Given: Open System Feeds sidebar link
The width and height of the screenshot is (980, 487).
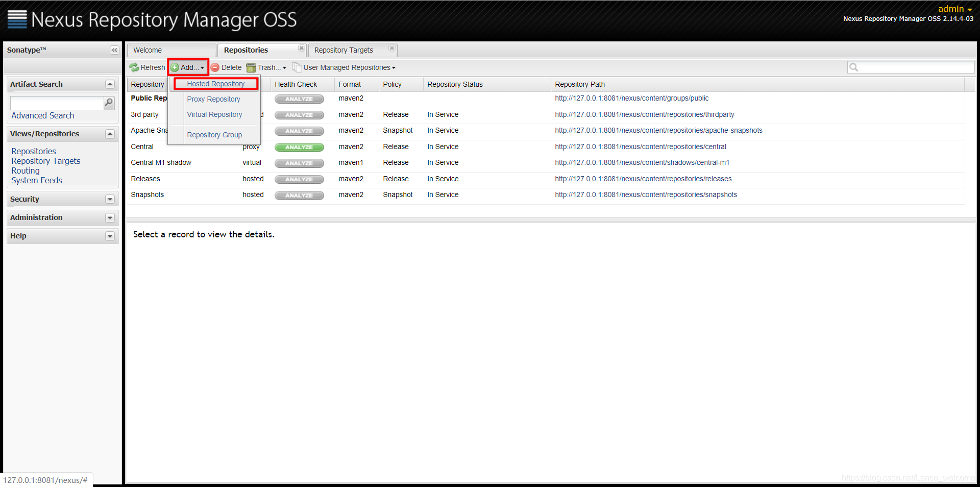Looking at the screenshot, I should coord(37,180).
